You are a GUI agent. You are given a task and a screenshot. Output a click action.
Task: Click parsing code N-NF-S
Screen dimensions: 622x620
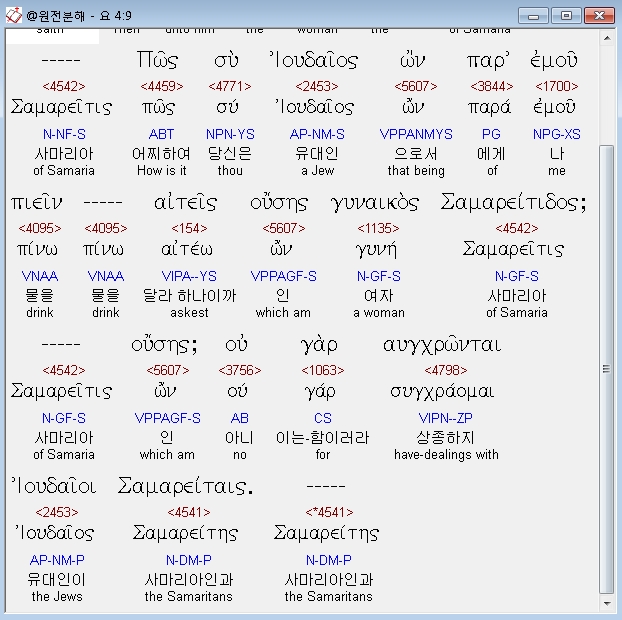click(64, 134)
